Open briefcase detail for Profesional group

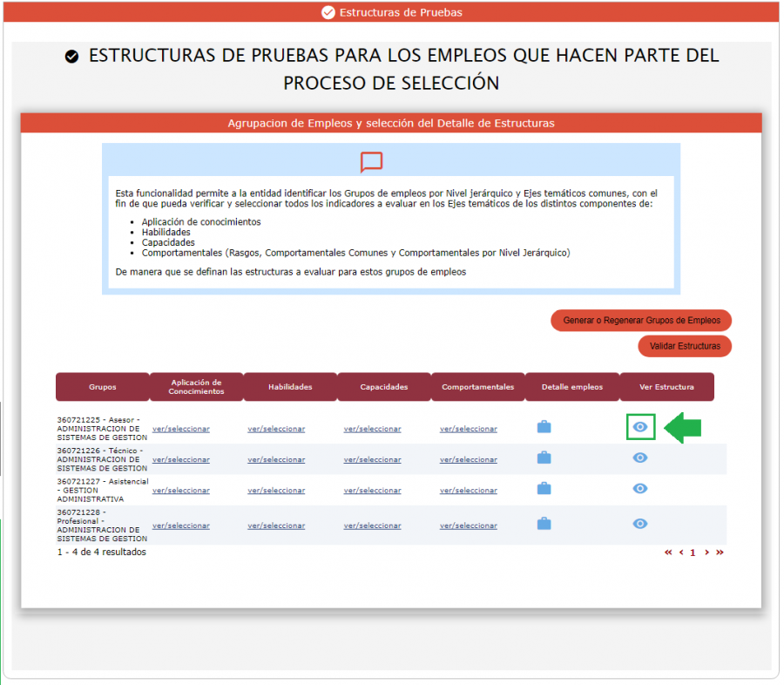click(544, 524)
